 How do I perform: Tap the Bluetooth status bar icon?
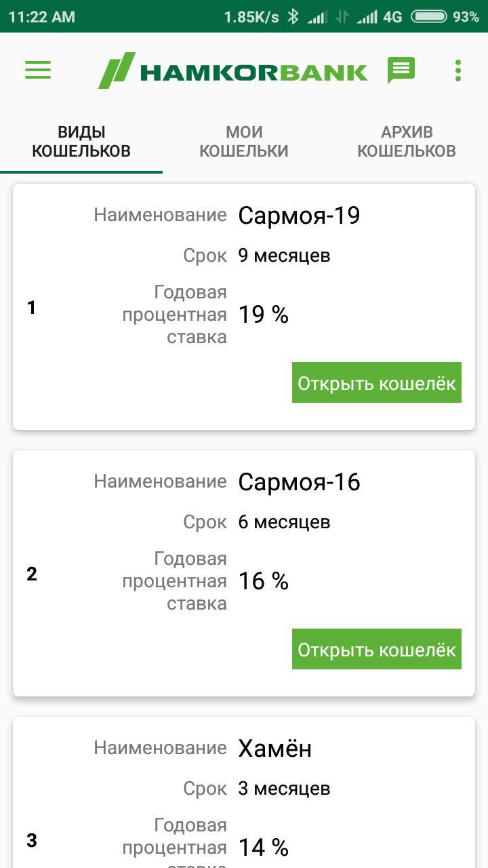[293, 17]
